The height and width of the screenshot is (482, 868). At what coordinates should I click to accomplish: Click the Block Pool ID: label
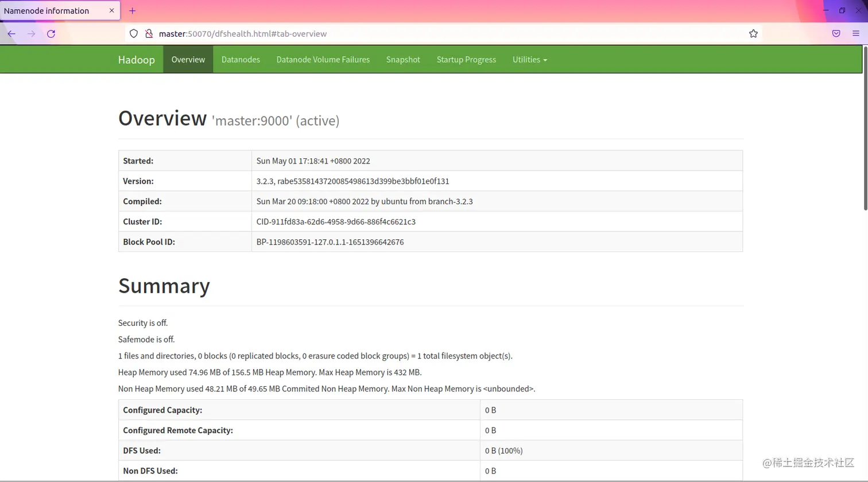tap(149, 242)
